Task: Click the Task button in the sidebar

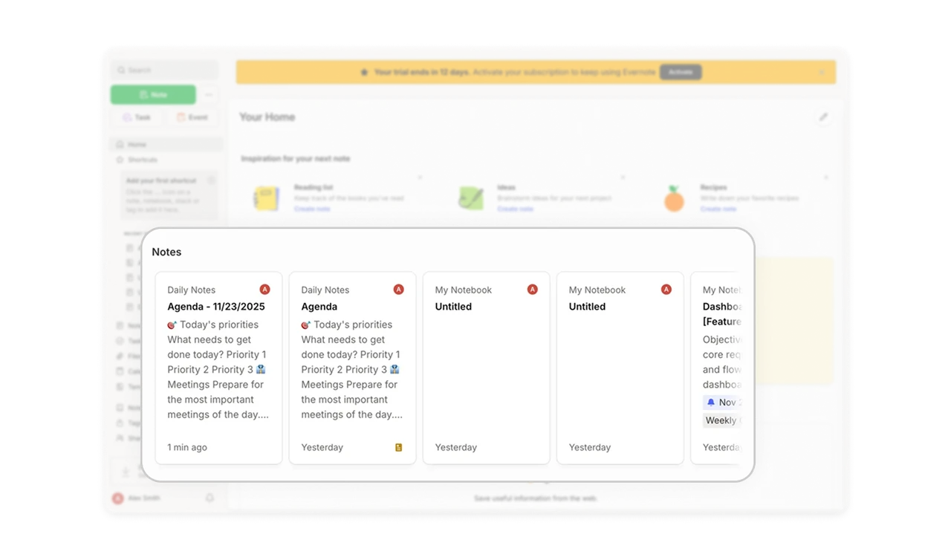Action: click(137, 117)
